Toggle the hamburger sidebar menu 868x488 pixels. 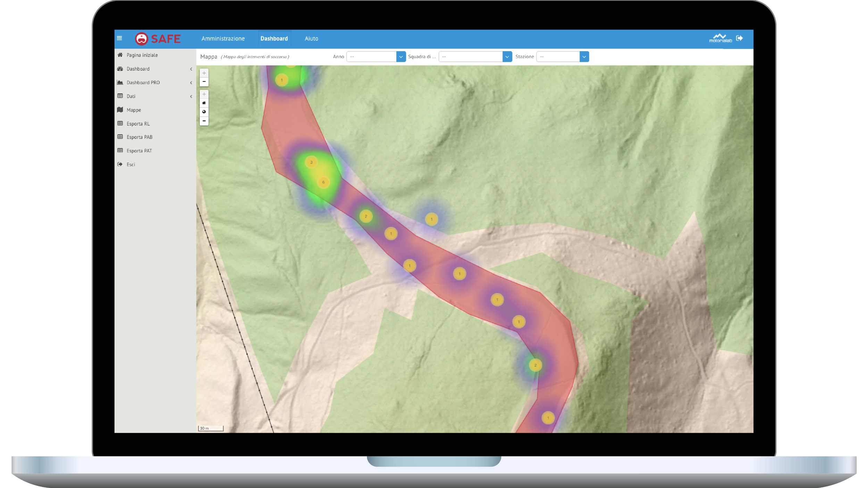[119, 38]
